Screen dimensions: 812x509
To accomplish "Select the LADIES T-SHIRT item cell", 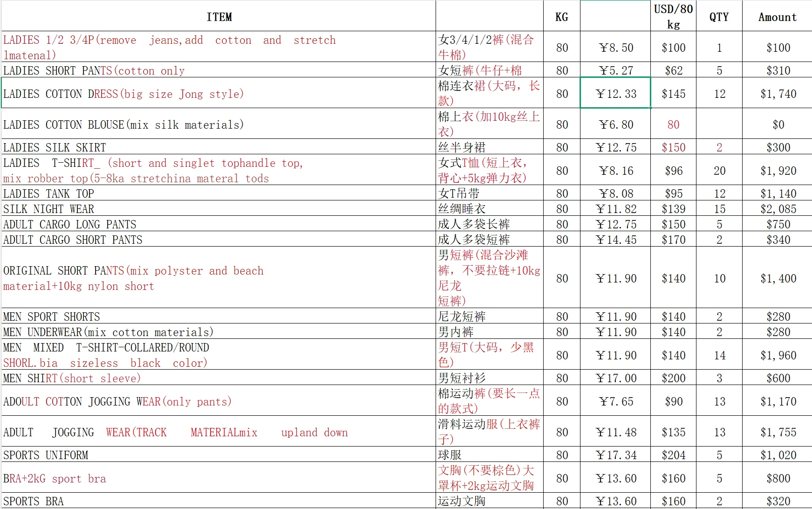I will [x=218, y=170].
